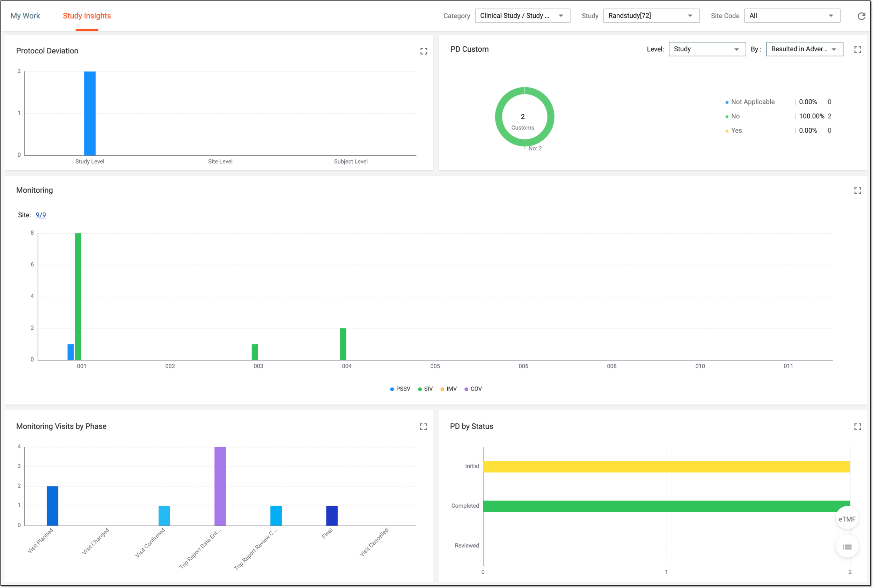Click the blue PSSV bar for site 001
Viewport: 873px width, 588px height.
coord(71,352)
